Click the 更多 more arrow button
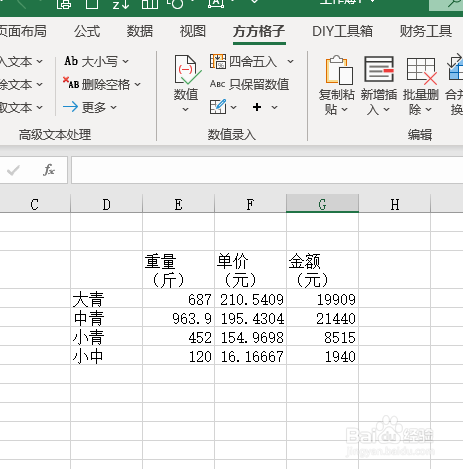Screen dimensions: 463x469 pyautogui.click(x=84, y=107)
